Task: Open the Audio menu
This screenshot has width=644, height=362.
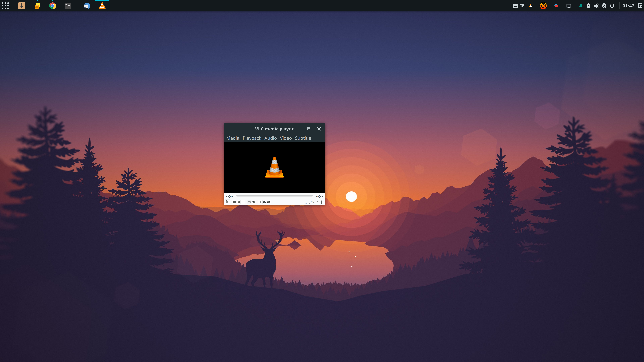Action: pyautogui.click(x=271, y=138)
